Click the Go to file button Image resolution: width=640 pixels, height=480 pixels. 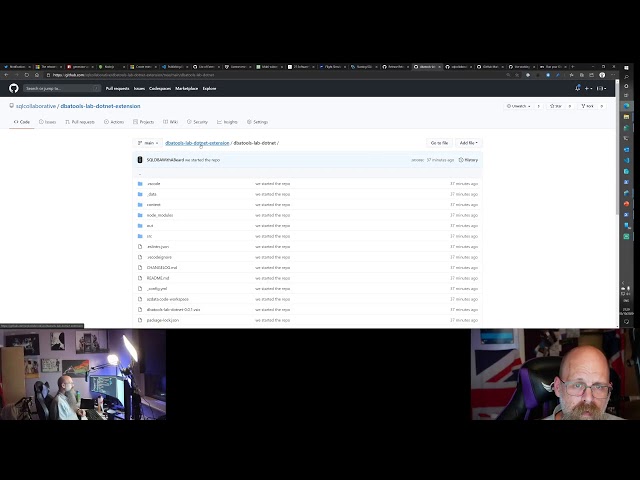(x=439, y=143)
